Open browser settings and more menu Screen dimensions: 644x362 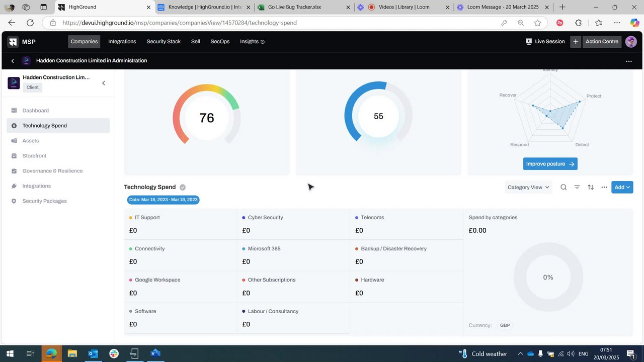(x=617, y=23)
